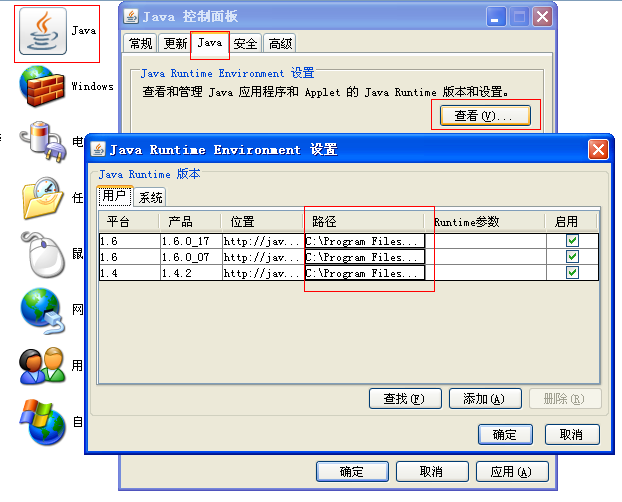This screenshot has width=622, height=502.
Task: Click 取消 in Runtime Environment dialog
Action: (572, 435)
